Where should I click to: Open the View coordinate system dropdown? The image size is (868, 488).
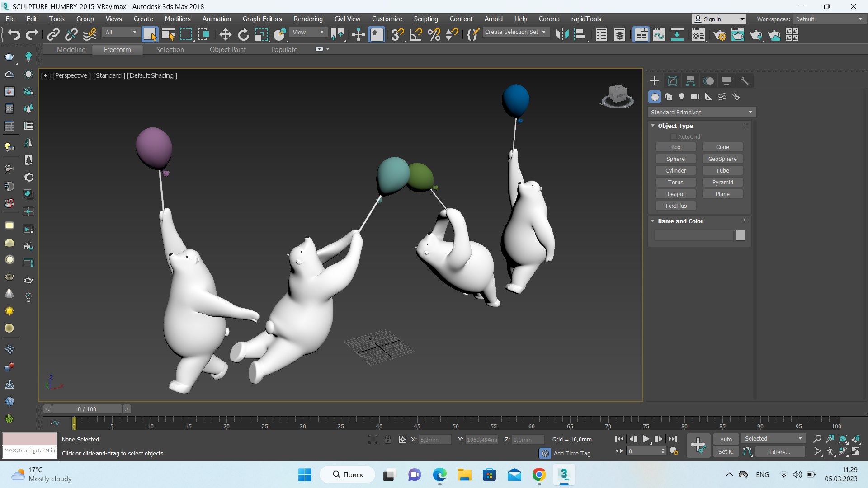(308, 32)
